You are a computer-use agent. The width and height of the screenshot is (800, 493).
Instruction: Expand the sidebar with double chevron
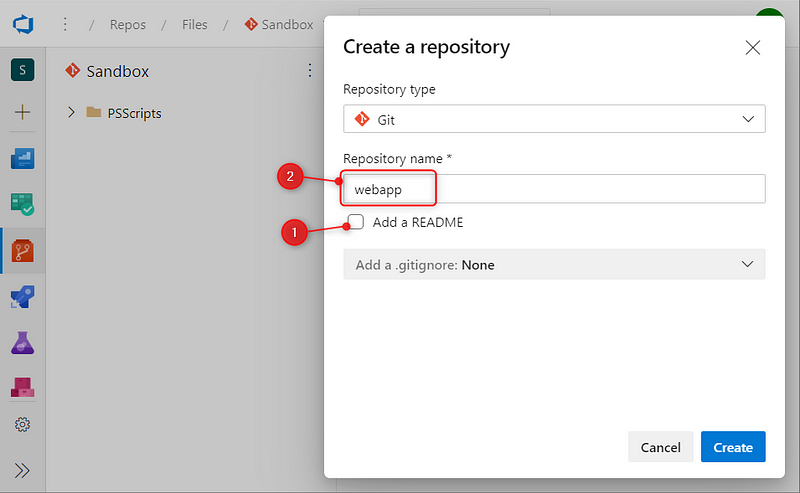tap(23, 470)
